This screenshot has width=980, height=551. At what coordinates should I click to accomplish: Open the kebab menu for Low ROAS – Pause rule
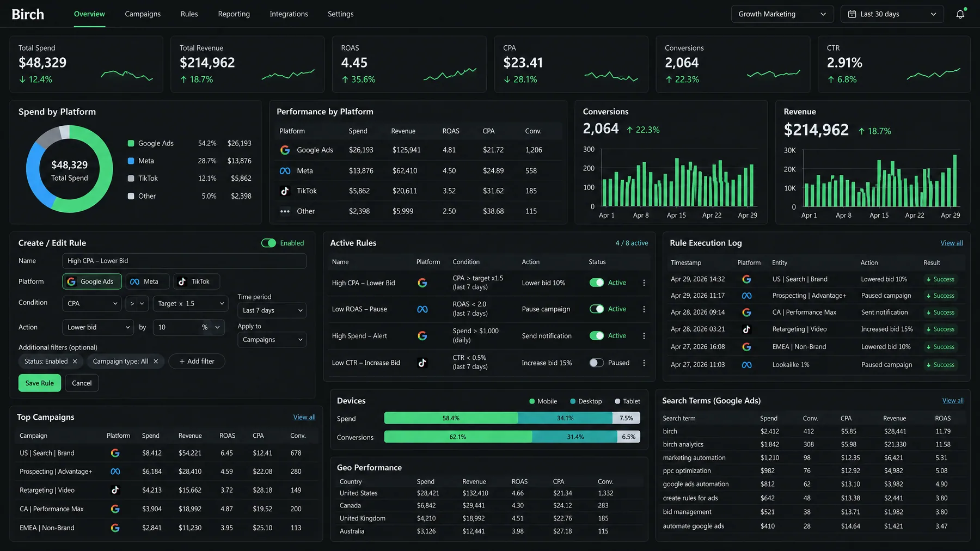click(x=644, y=309)
